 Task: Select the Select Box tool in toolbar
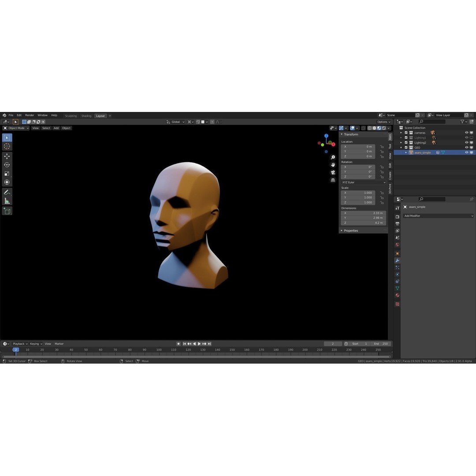click(7, 138)
